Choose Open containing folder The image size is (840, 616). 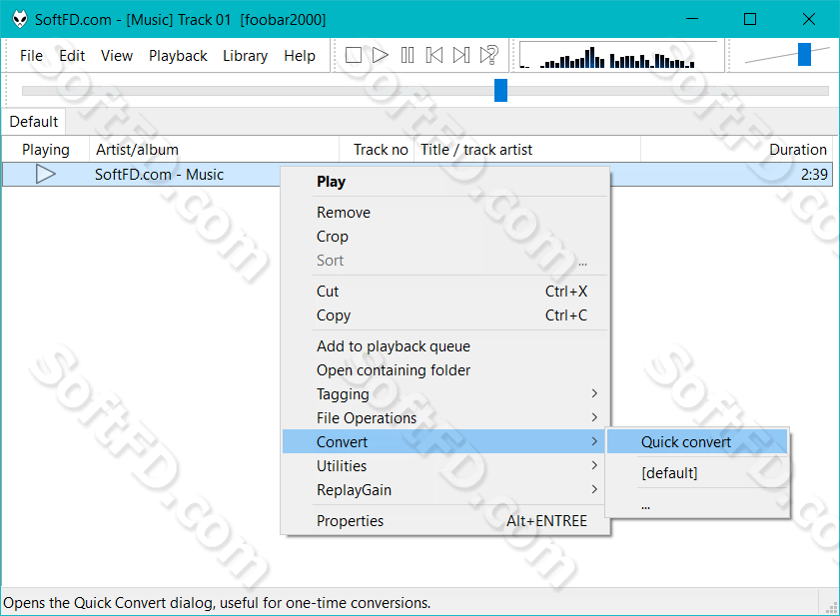(445, 370)
